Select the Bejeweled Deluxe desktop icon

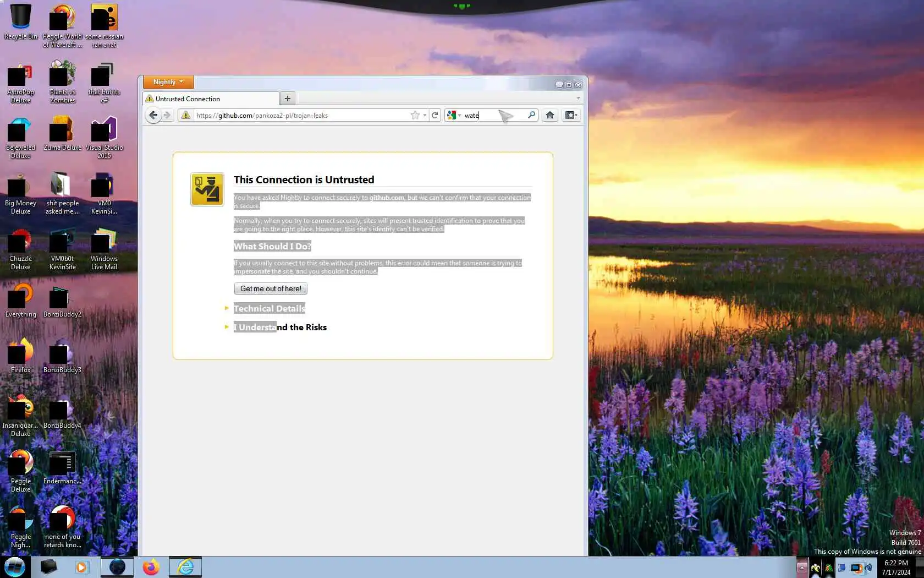click(x=20, y=138)
